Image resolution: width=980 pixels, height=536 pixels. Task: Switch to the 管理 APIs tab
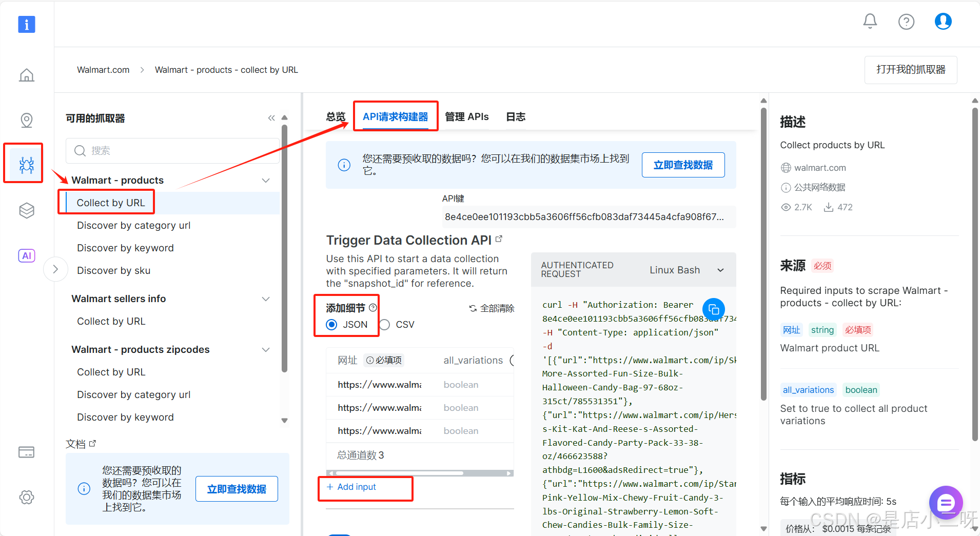(466, 117)
